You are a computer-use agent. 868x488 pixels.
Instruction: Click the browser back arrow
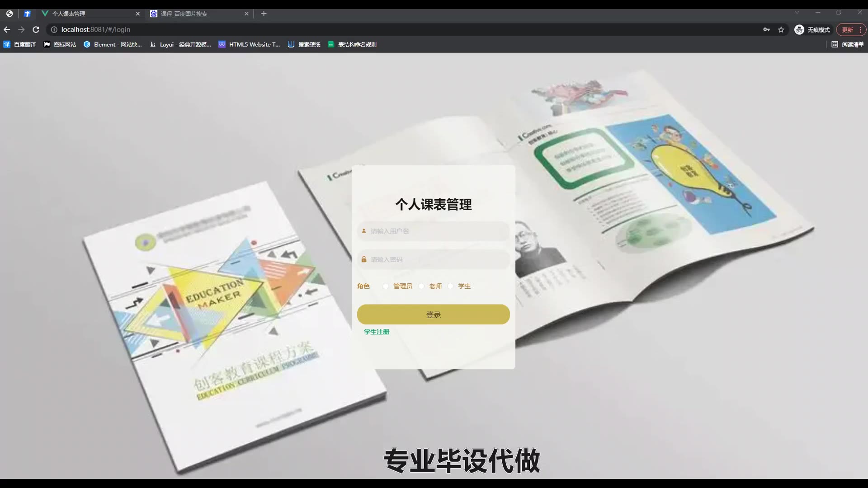[7, 29]
